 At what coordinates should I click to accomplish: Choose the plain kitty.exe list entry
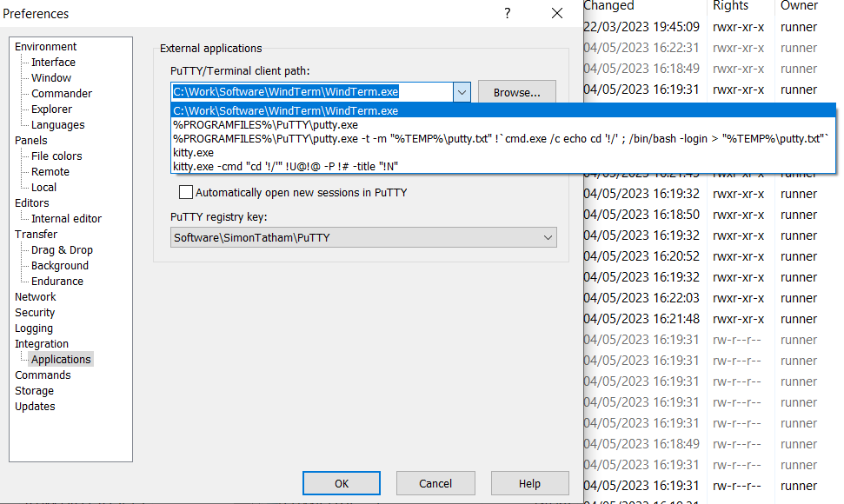[x=503, y=152]
